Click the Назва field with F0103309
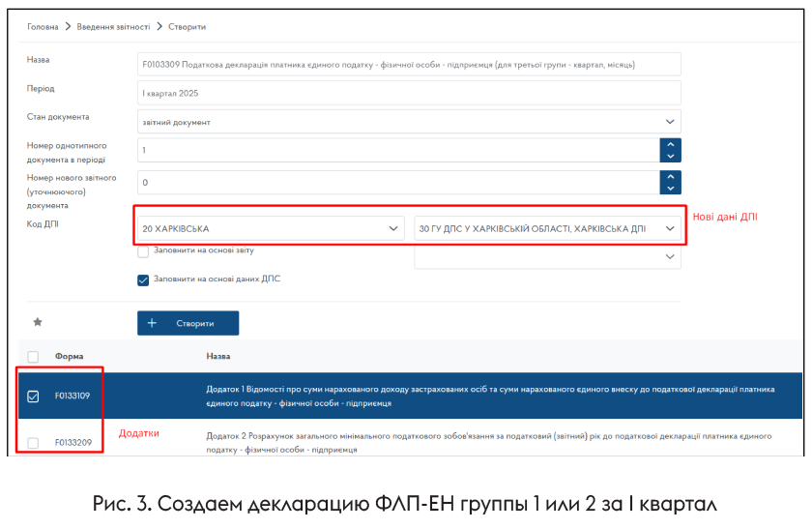This screenshot has width=812, height=529. tap(410, 65)
